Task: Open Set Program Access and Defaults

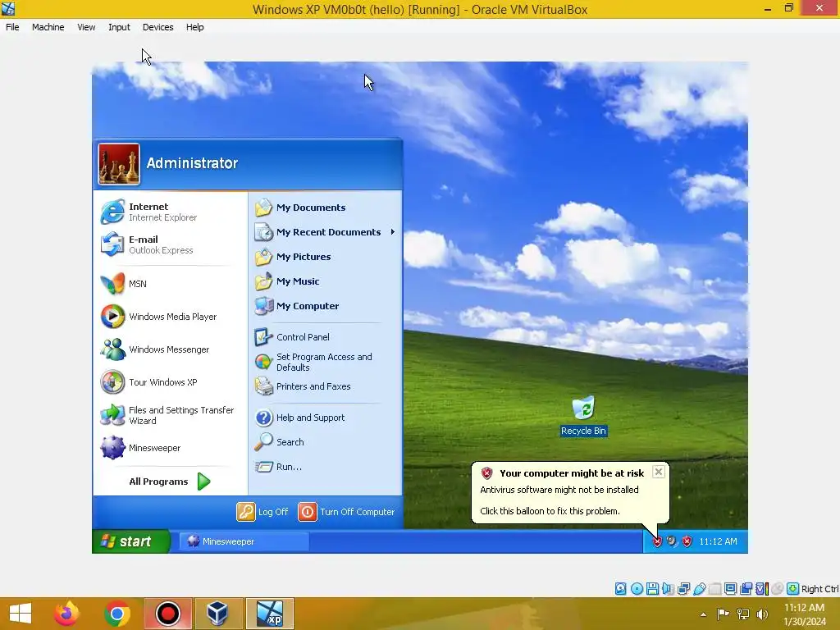Action: coord(325,362)
